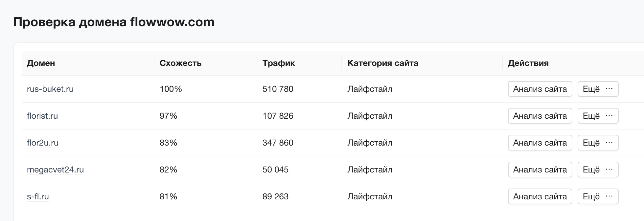Expand Ещё menu for megacvet24.ru row
This screenshot has height=221, width=644.
click(598, 170)
